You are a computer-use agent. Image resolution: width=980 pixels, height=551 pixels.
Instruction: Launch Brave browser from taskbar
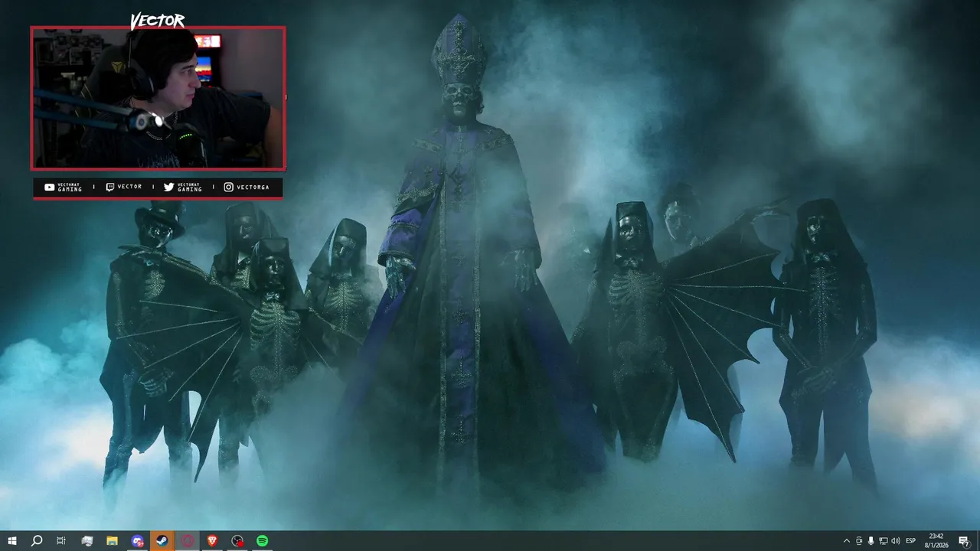(212, 540)
